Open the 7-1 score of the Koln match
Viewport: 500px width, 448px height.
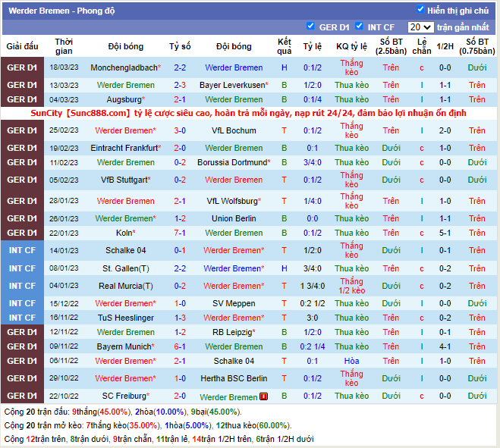click(x=180, y=233)
